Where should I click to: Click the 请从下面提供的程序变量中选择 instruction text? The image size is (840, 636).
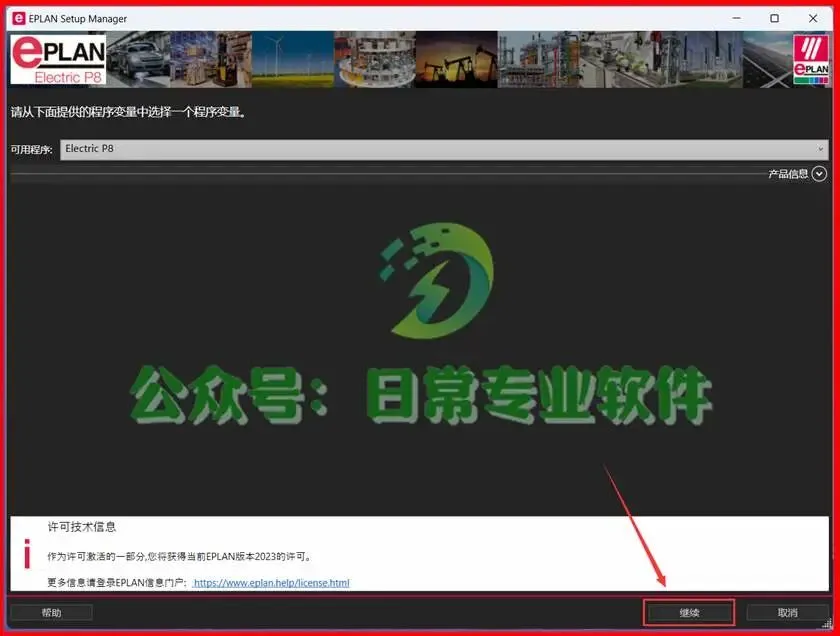coord(129,113)
